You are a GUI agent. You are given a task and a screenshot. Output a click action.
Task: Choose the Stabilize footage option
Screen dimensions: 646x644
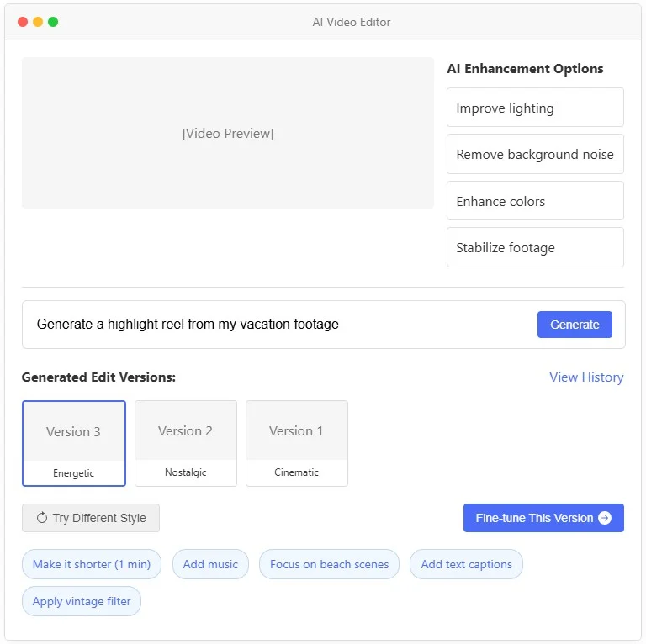tap(535, 247)
